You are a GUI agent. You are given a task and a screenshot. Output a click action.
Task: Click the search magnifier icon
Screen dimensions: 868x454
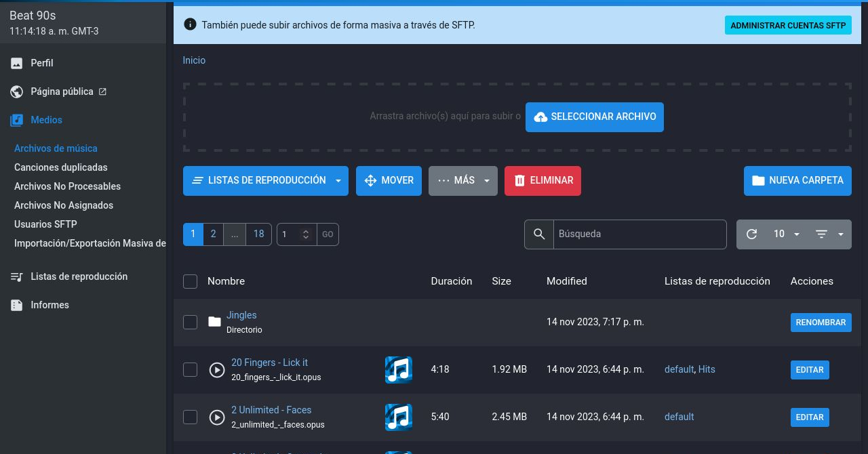[539, 234]
